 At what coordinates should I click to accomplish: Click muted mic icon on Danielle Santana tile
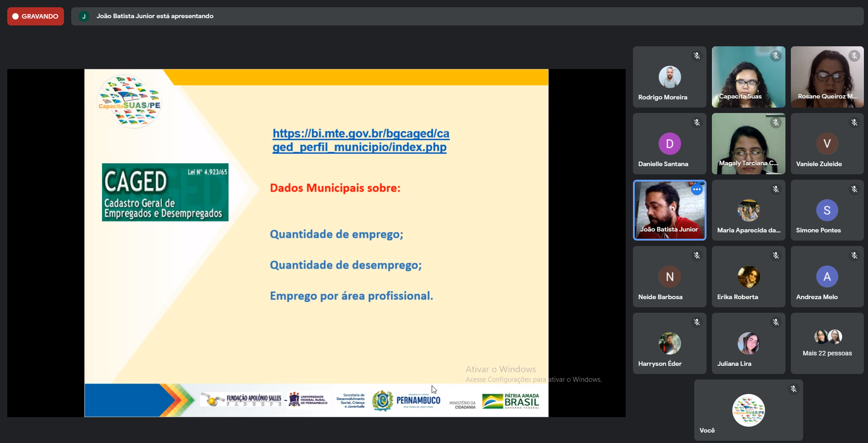(x=696, y=123)
